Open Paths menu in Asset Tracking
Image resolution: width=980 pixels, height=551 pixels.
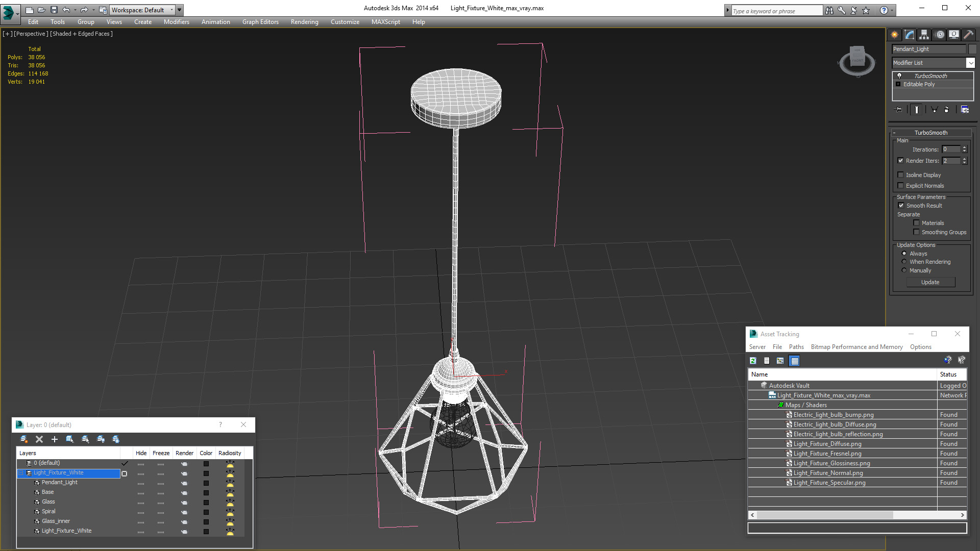pos(796,347)
